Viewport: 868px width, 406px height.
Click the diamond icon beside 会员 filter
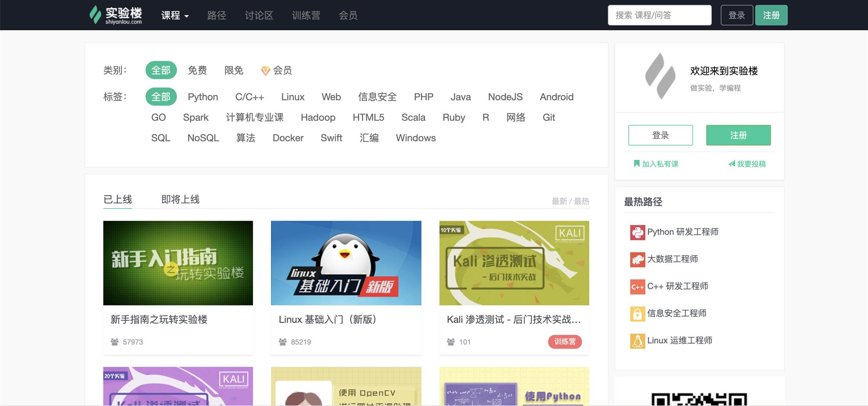(x=265, y=71)
